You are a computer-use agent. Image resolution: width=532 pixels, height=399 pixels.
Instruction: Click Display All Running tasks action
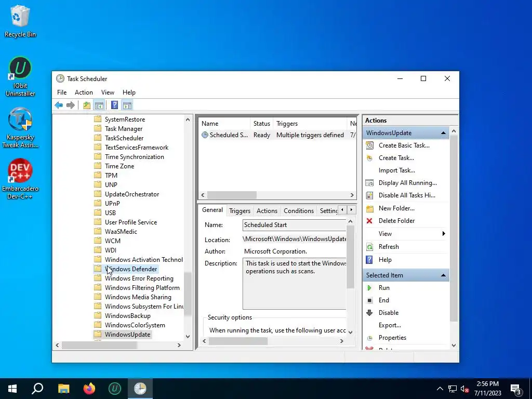[x=407, y=183]
